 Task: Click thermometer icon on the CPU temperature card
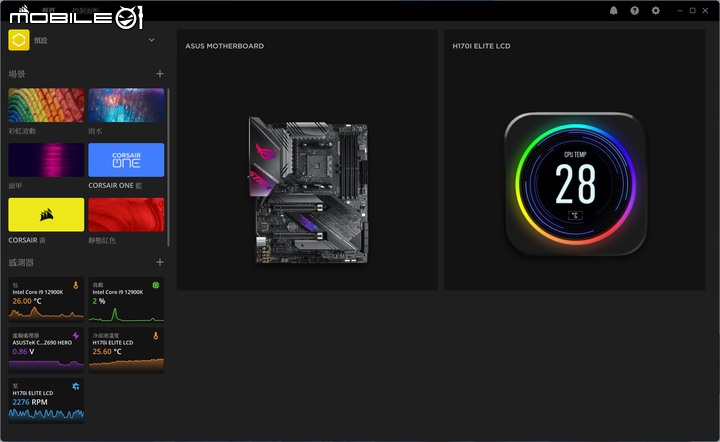tap(76, 285)
